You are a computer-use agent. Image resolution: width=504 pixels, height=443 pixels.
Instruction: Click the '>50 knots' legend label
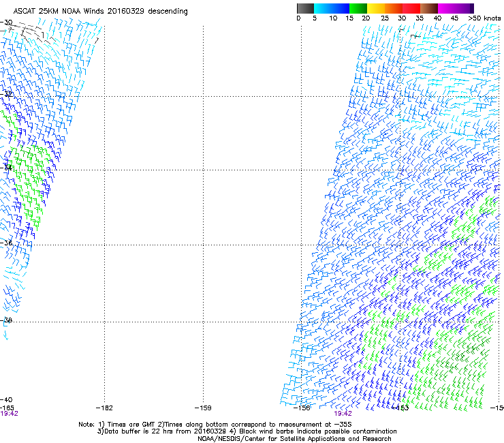pyautogui.click(x=484, y=18)
